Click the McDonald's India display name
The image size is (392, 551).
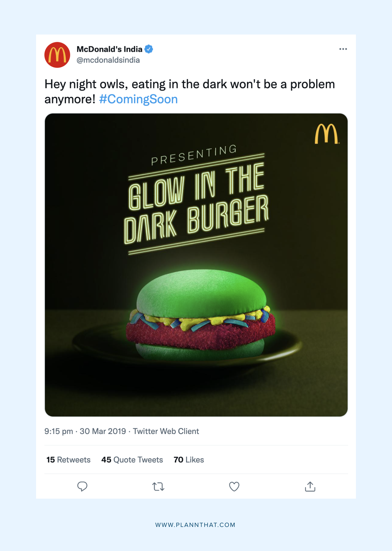coord(109,49)
